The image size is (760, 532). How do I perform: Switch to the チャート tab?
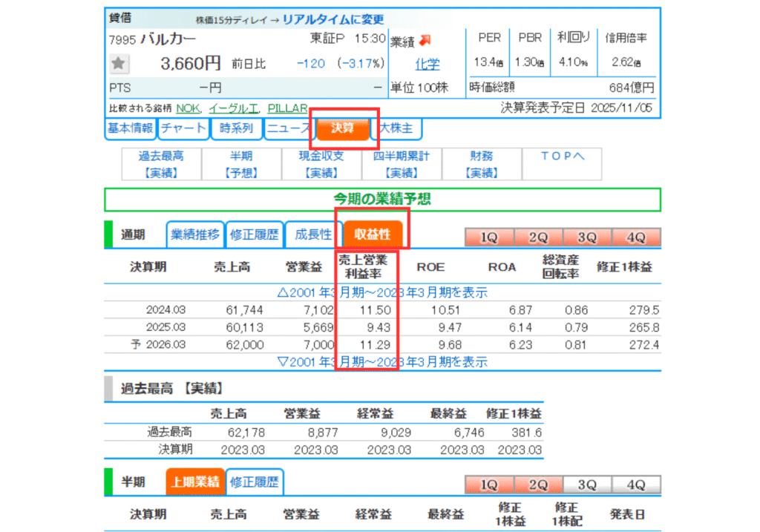click(183, 128)
